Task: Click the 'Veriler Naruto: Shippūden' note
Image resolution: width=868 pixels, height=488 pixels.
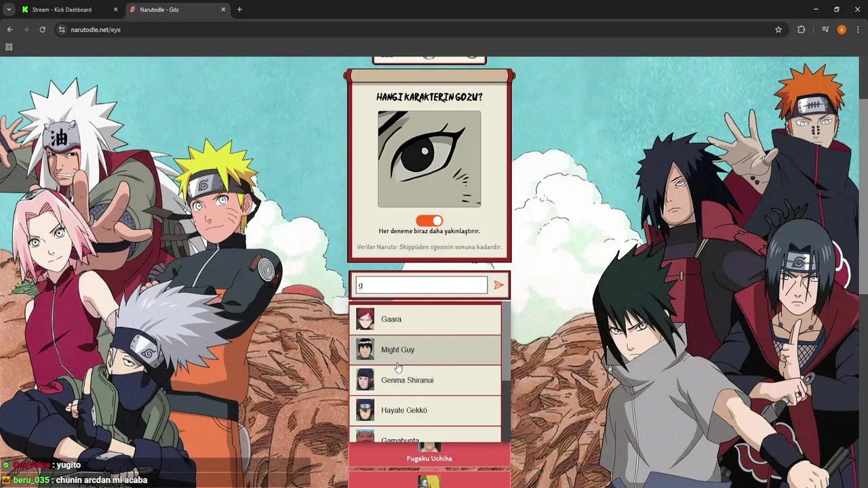Action: pos(429,247)
